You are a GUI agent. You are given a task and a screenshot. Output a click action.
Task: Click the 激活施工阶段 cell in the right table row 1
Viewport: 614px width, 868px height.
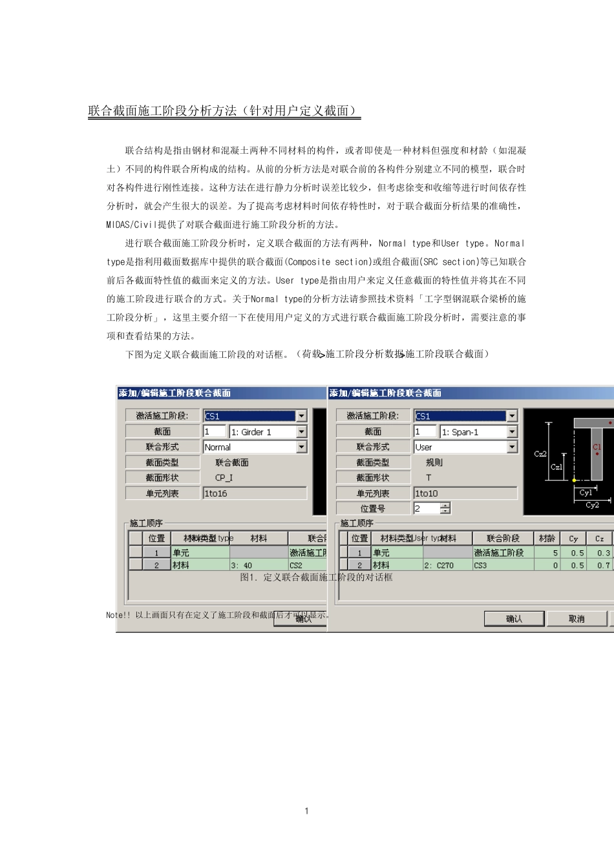[503, 553]
